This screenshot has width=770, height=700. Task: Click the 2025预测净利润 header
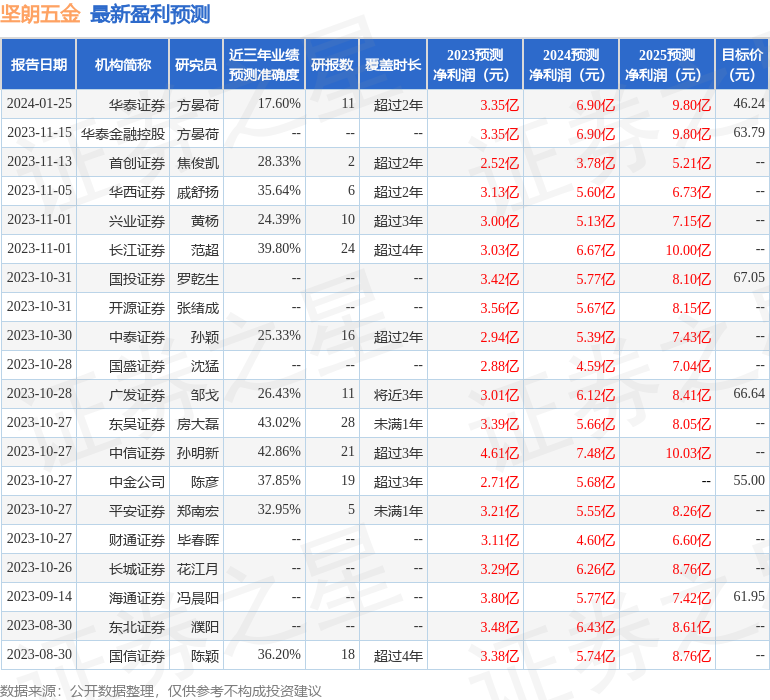[x=667, y=64]
